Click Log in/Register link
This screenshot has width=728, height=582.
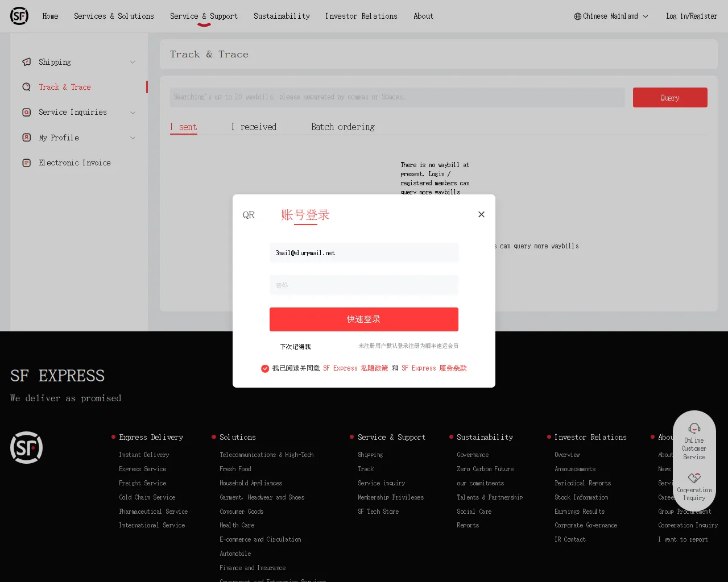point(692,16)
